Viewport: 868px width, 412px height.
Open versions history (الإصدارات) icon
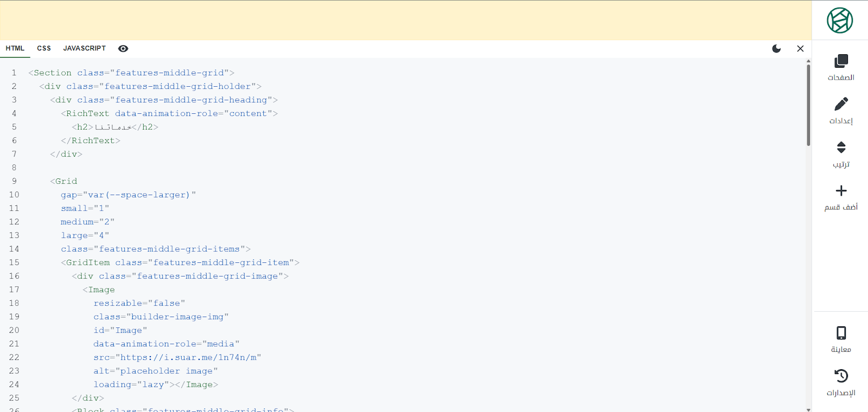click(x=841, y=376)
